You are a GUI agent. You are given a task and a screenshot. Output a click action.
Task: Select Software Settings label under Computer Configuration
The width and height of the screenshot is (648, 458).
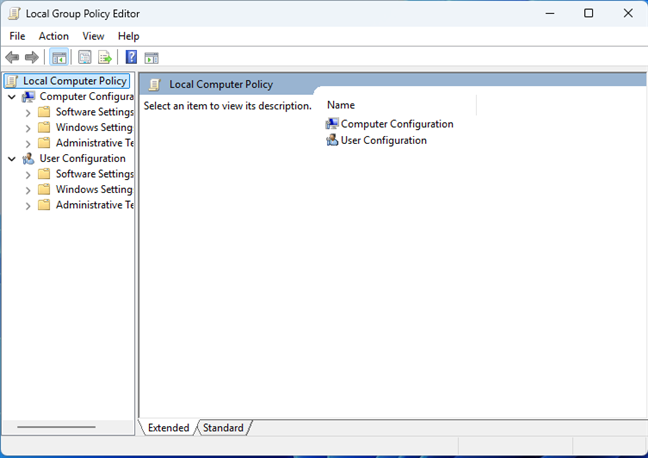point(95,112)
